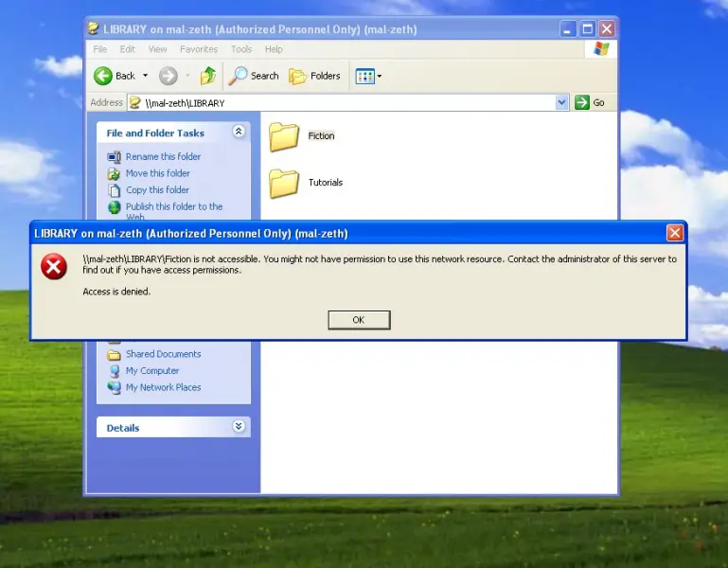This screenshot has width=728, height=568.
Task: Select the Fiction folder icon
Action: [284, 136]
